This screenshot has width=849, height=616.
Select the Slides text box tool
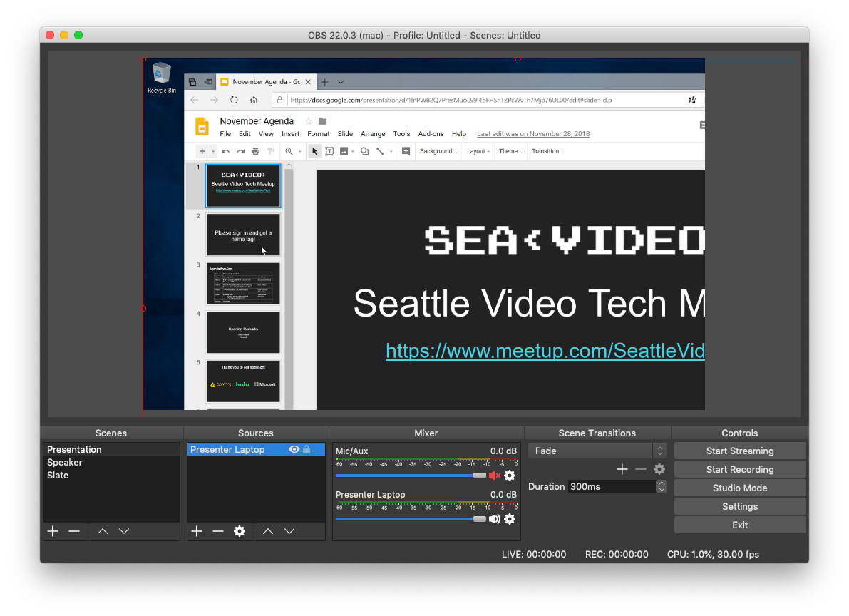point(329,151)
